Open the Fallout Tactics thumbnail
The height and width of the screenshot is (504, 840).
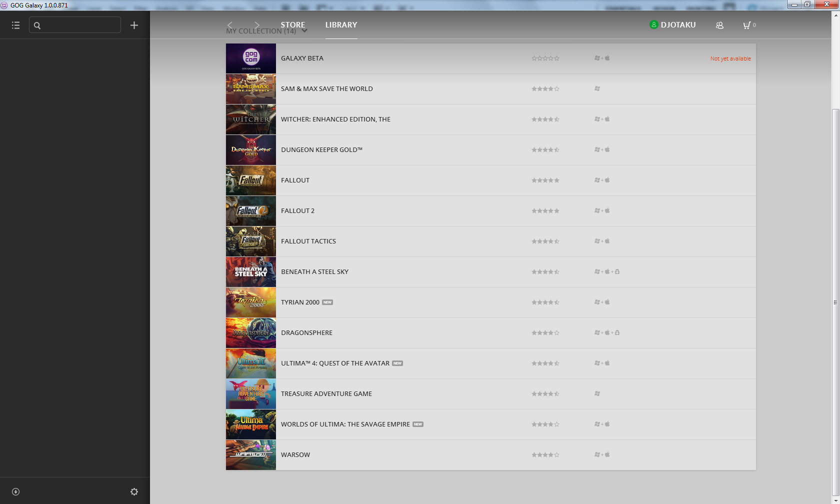tap(251, 241)
